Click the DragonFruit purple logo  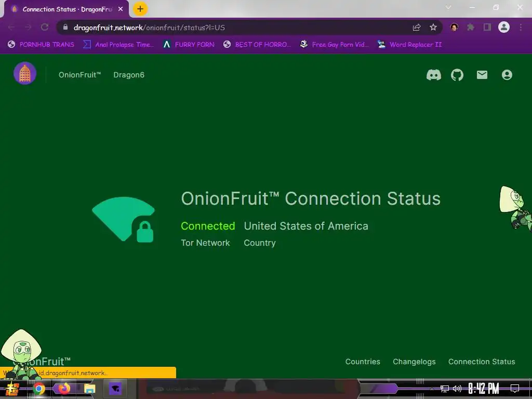click(x=25, y=73)
